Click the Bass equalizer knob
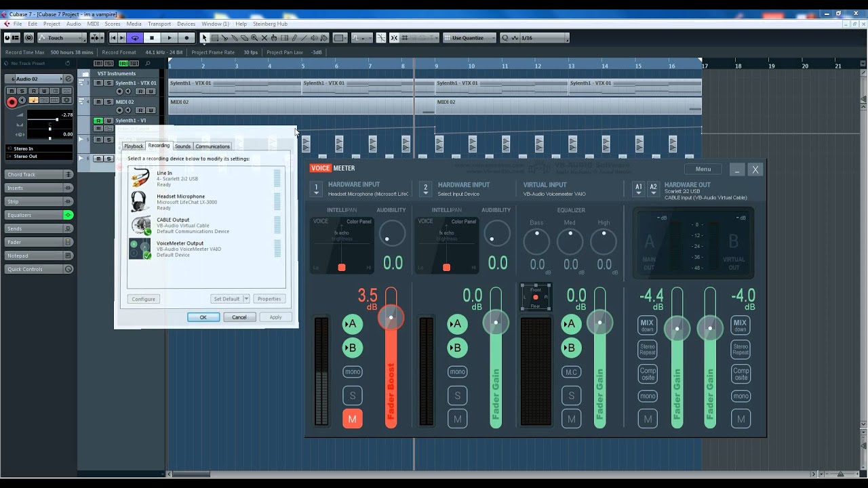The width and height of the screenshot is (868, 488). point(536,241)
